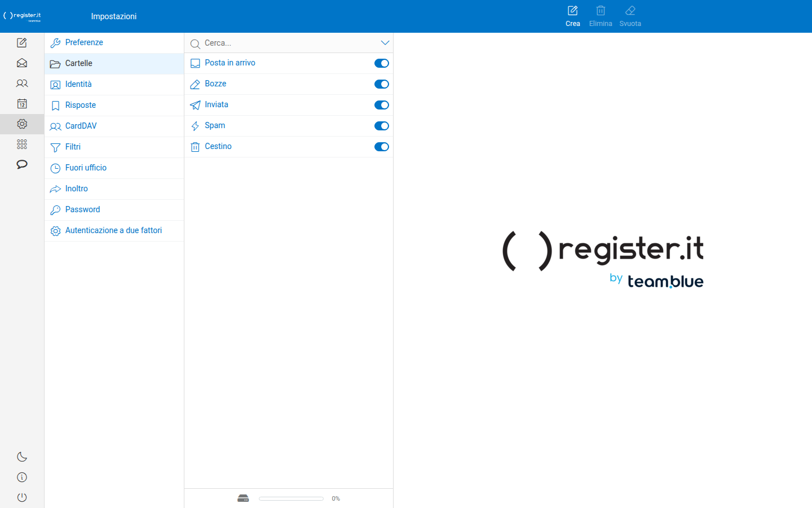Log out using the power icon
Image resolution: width=812 pixels, height=508 pixels.
coord(22,498)
